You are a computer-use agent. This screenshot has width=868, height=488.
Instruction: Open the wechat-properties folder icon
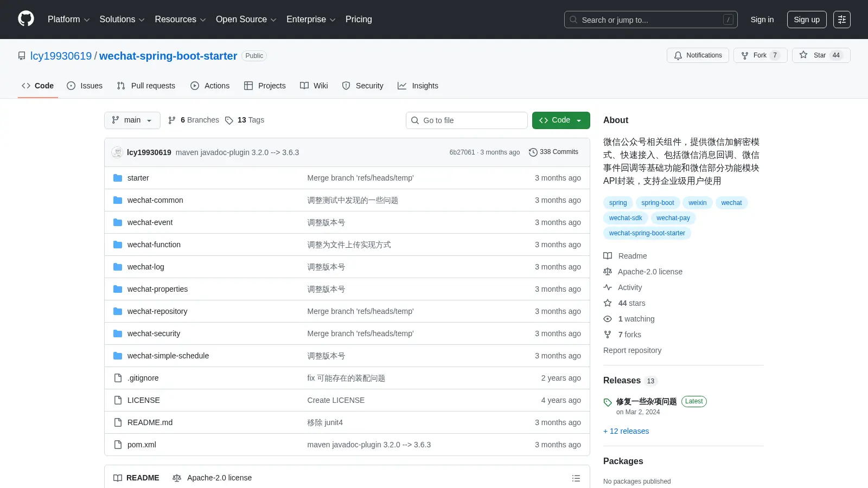(118, 289)
